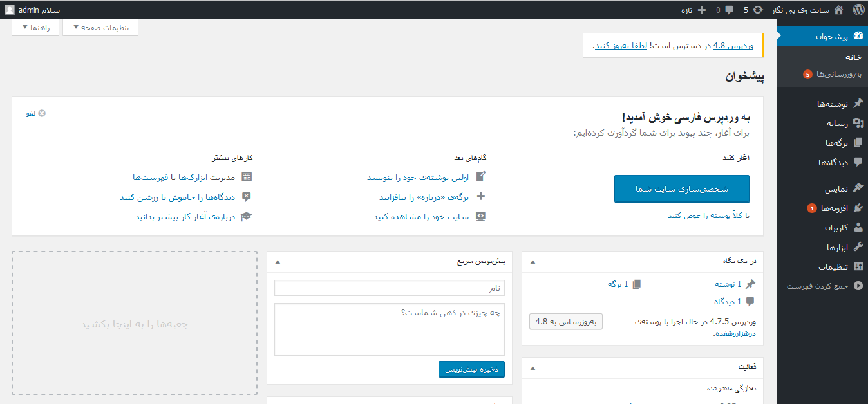
Task: Click the collapse menu arrow icon
Action: (857, 286)
